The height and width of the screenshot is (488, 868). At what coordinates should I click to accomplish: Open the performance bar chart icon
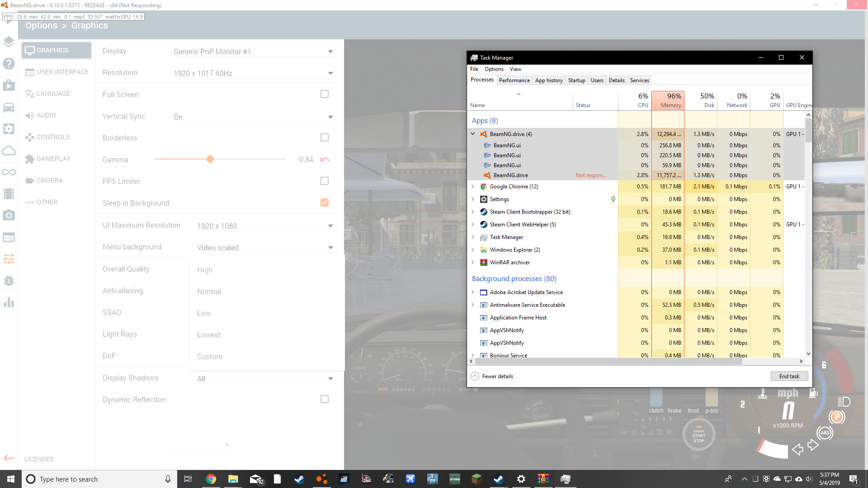point(9,302)
